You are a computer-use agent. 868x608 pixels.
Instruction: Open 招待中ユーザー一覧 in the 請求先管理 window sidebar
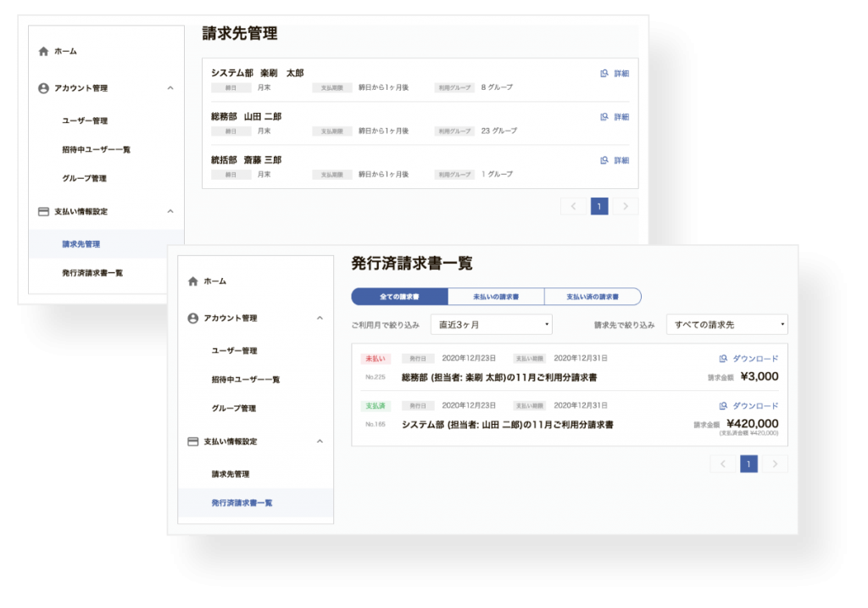tap(97, 149)
